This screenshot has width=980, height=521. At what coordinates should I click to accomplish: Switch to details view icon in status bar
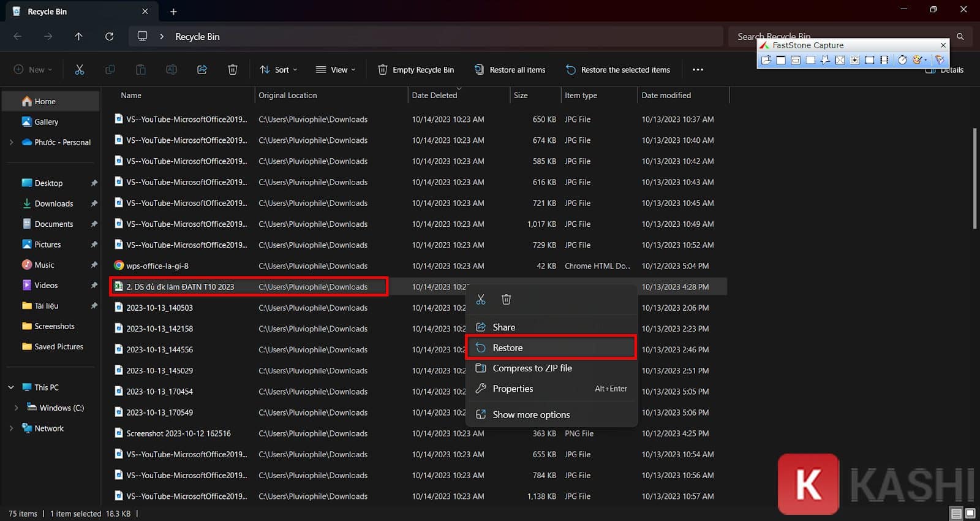point(956,513)
